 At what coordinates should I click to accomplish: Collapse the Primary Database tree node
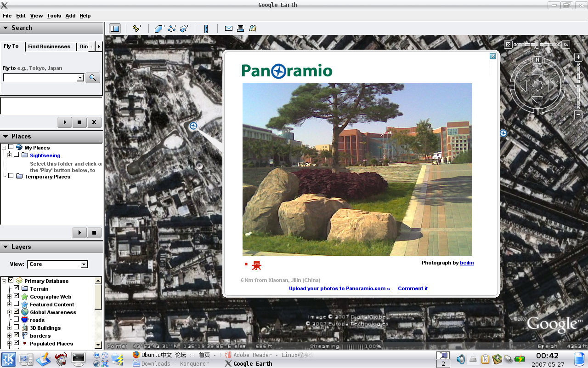[x=4, y=281]
